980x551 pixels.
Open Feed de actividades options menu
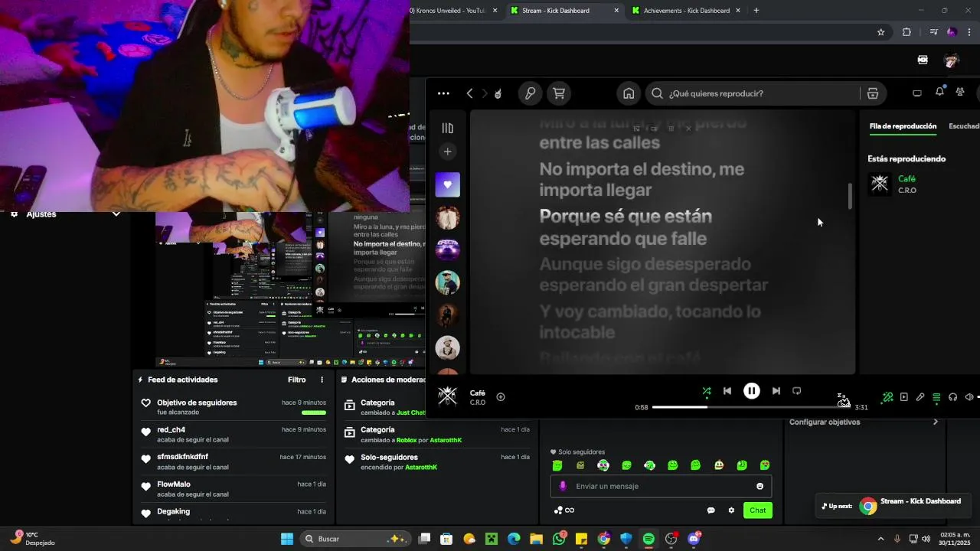[x=322, y=380]
